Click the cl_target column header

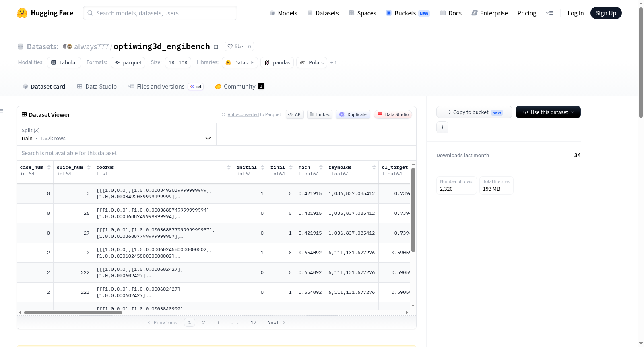pos(394,170)
